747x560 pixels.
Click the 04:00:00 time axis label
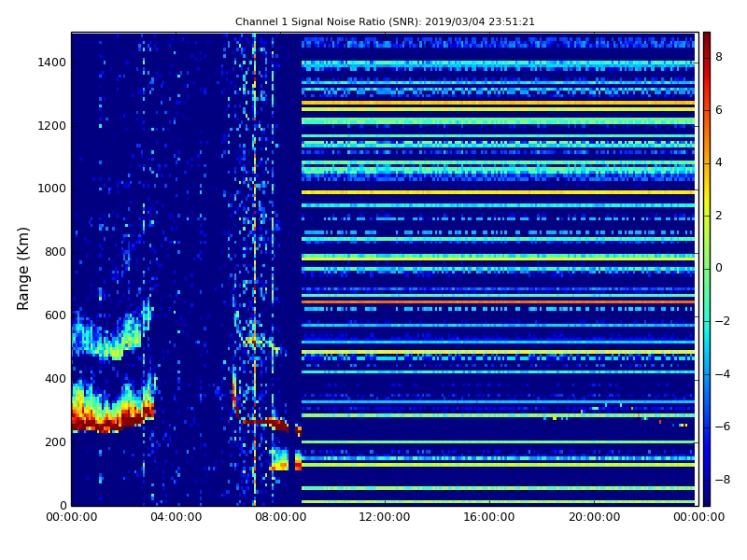(176, 517)
